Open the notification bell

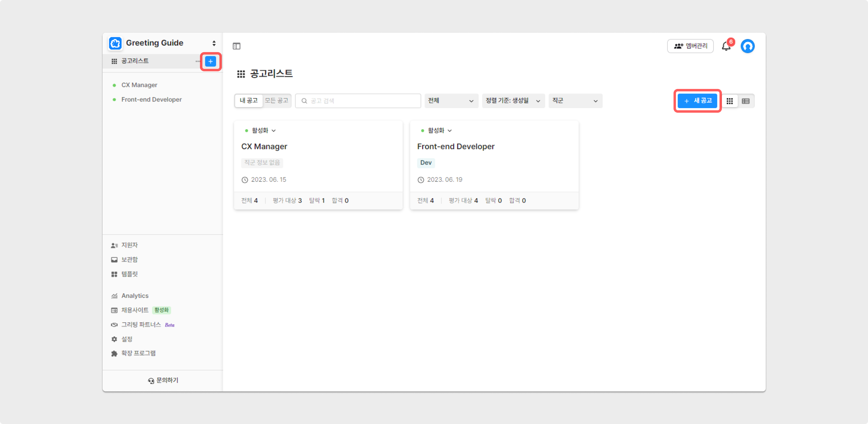(x=726, y=46)
